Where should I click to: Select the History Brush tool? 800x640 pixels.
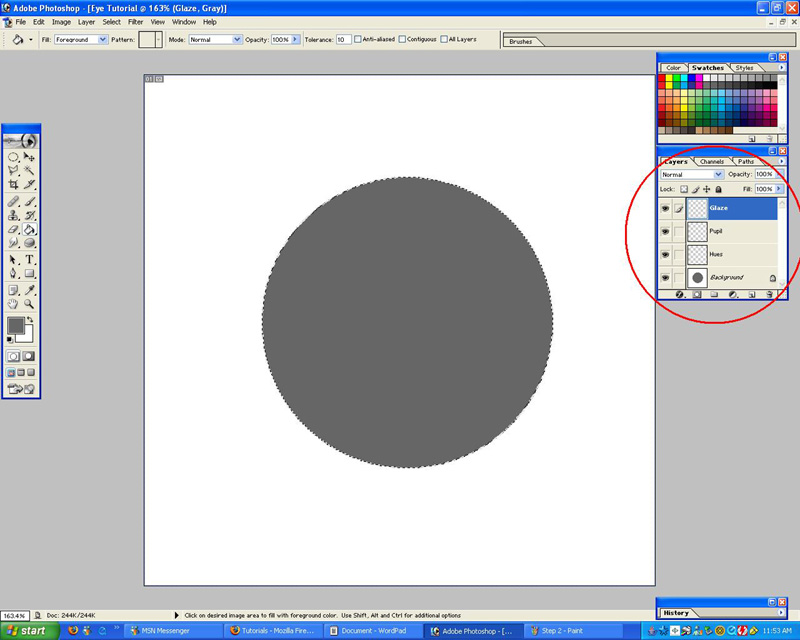(30, 215)
